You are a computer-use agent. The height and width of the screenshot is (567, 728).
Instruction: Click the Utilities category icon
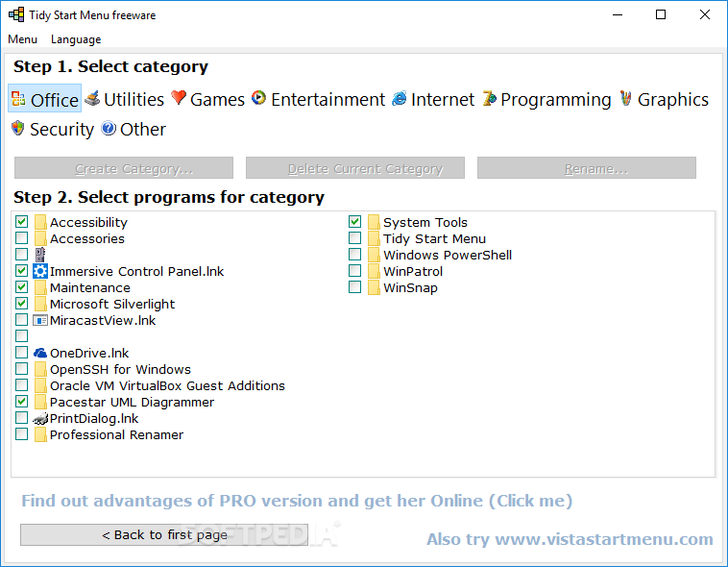tap(92, 98)
